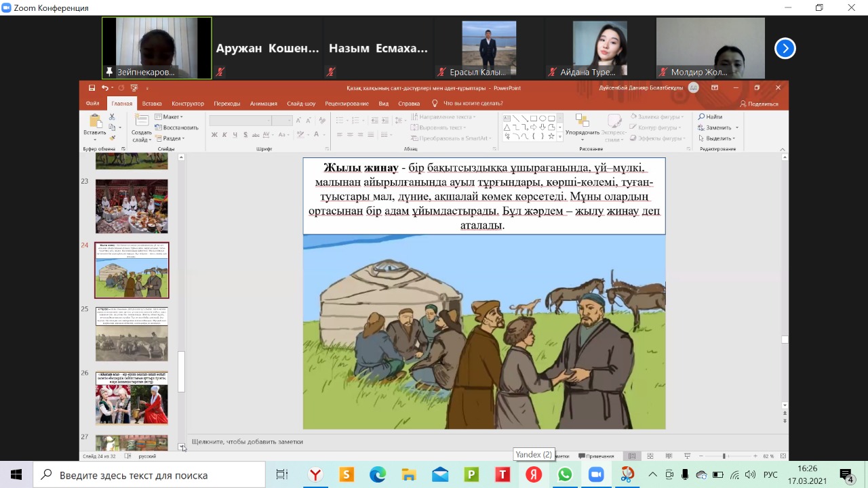
Task: Select the star shape in shapes gallery
Action: pos(551,136)
